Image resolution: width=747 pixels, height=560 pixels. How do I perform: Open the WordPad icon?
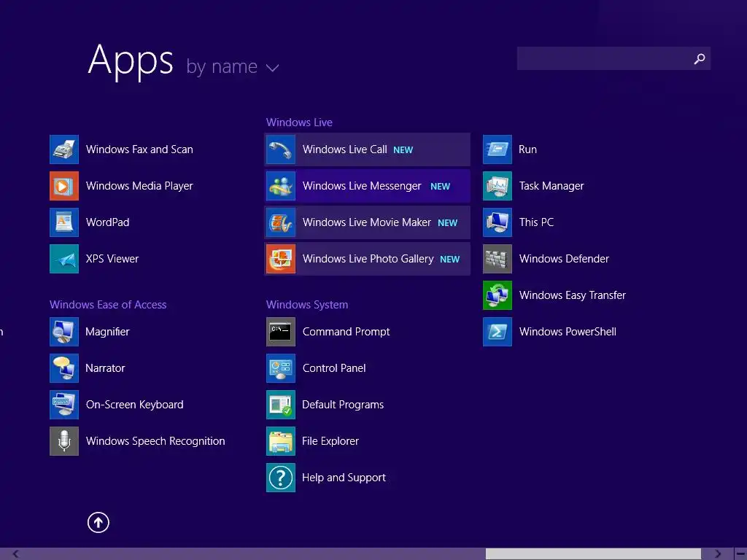[x=64, y=222]
